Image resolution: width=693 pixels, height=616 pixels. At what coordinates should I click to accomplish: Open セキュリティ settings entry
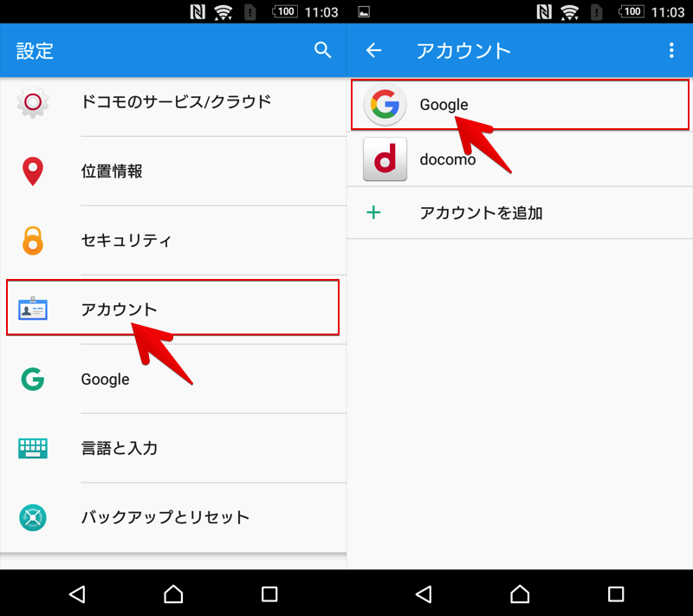tap(126, 240)
